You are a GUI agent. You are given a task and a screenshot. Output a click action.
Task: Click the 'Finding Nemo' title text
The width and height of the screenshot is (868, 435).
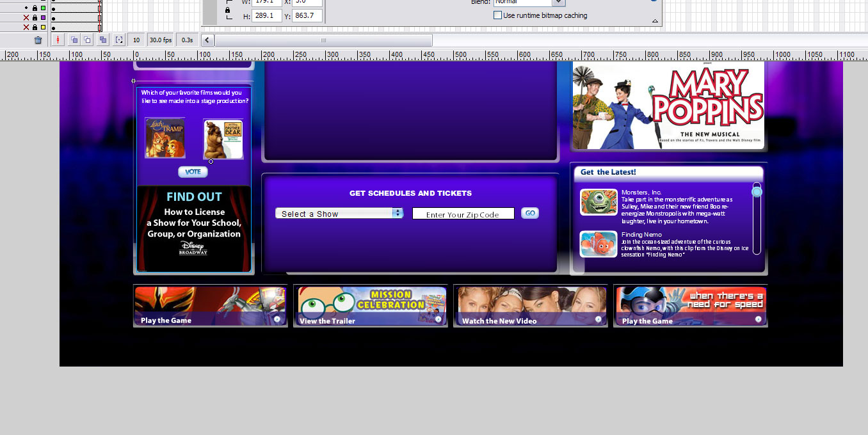tap(641, 235)
